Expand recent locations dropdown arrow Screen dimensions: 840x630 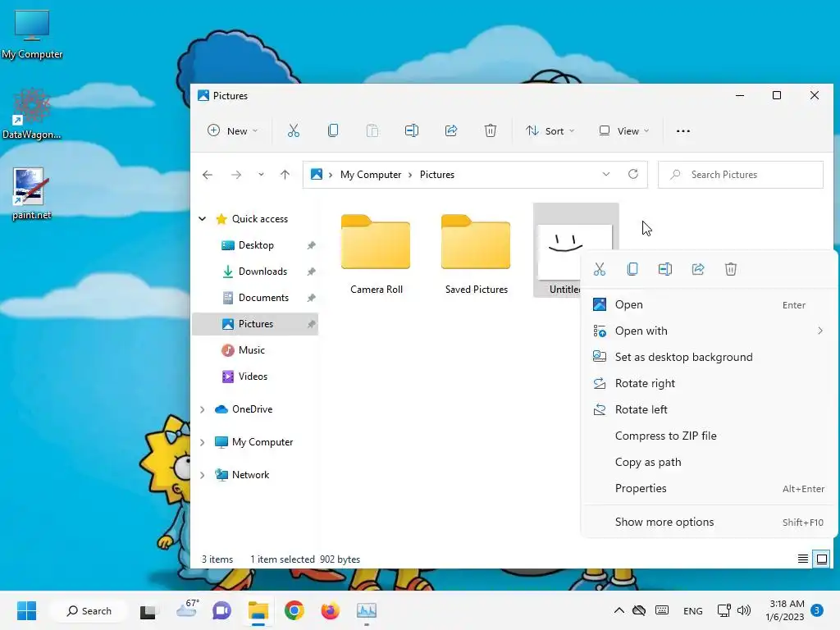261,175
